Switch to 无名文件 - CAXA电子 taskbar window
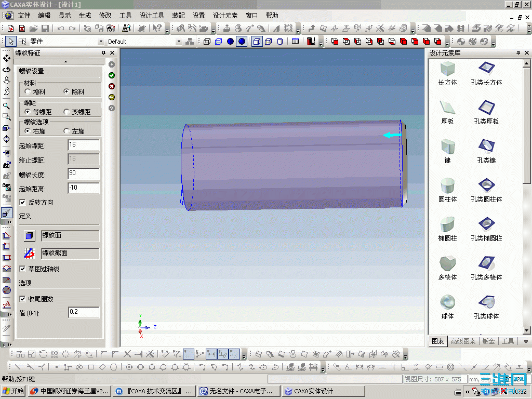Viewport: 532px width, 399px height. coord(239,391)
